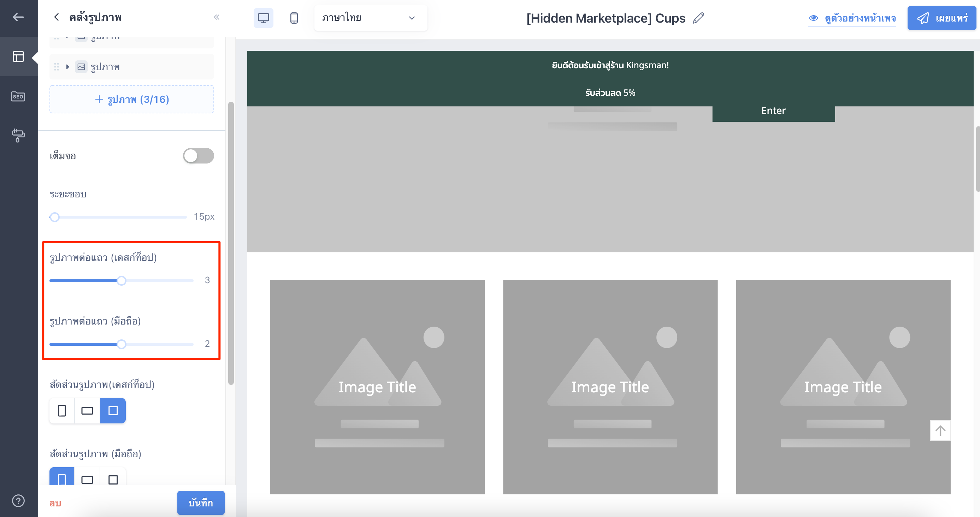Click the third Image Title placeholder
Image resolution: width=980 pixels, height=517 pixels.
tap(843, 387)
